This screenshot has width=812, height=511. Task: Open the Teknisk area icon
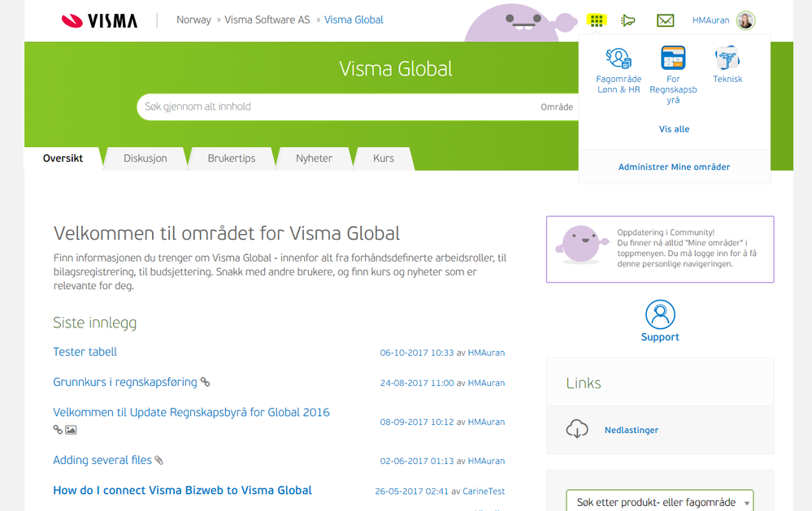click(727, 58)
